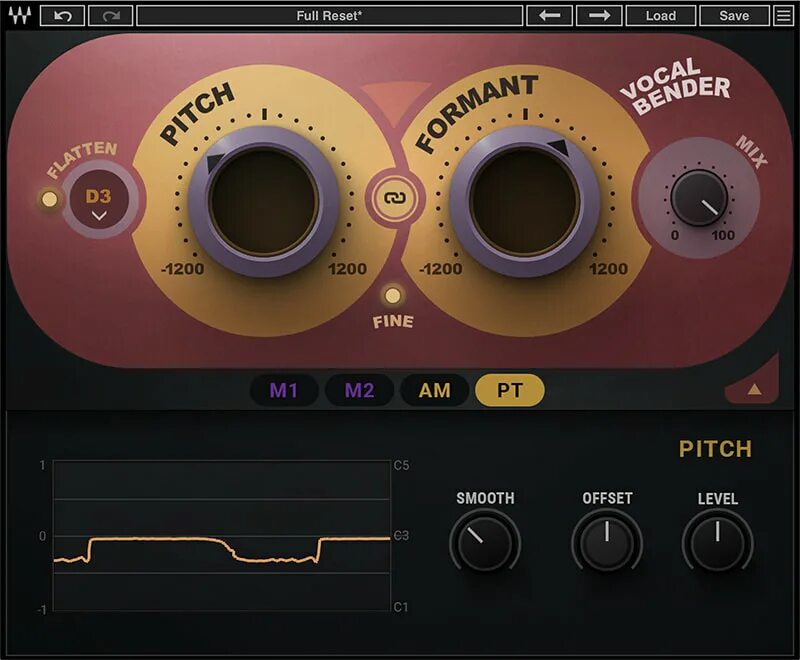Select the M2 modulator tab
The image size is (800, 660).
359,391
